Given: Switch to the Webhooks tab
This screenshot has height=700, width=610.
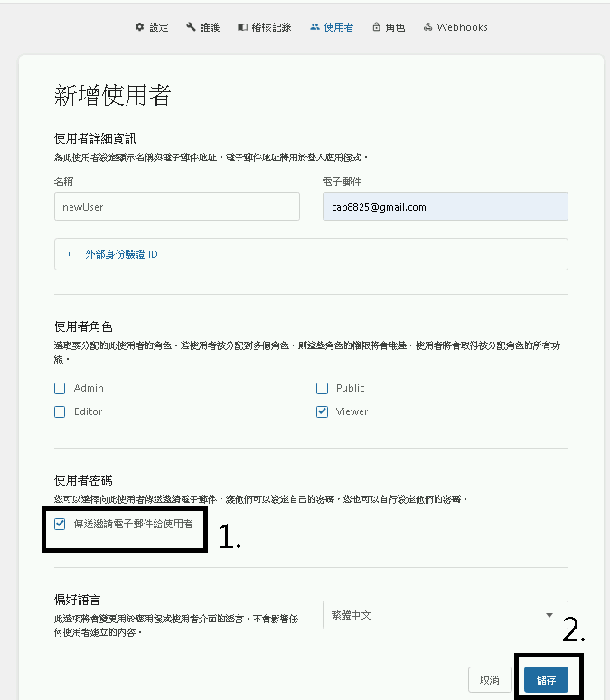Looking at the screenshot, I should click(x=455, y=27).
